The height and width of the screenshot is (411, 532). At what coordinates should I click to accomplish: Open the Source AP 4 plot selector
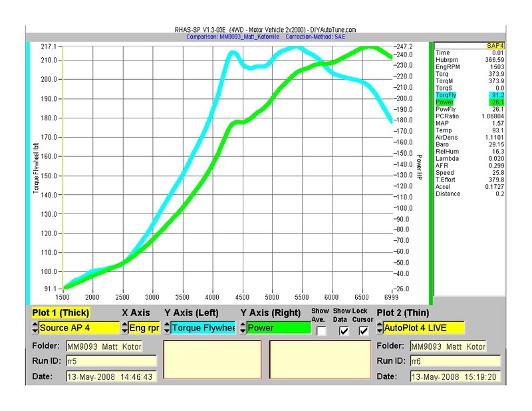point(79,328)
